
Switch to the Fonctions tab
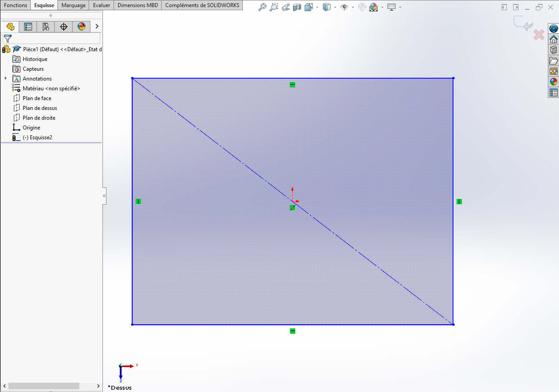tap(16, 5)
